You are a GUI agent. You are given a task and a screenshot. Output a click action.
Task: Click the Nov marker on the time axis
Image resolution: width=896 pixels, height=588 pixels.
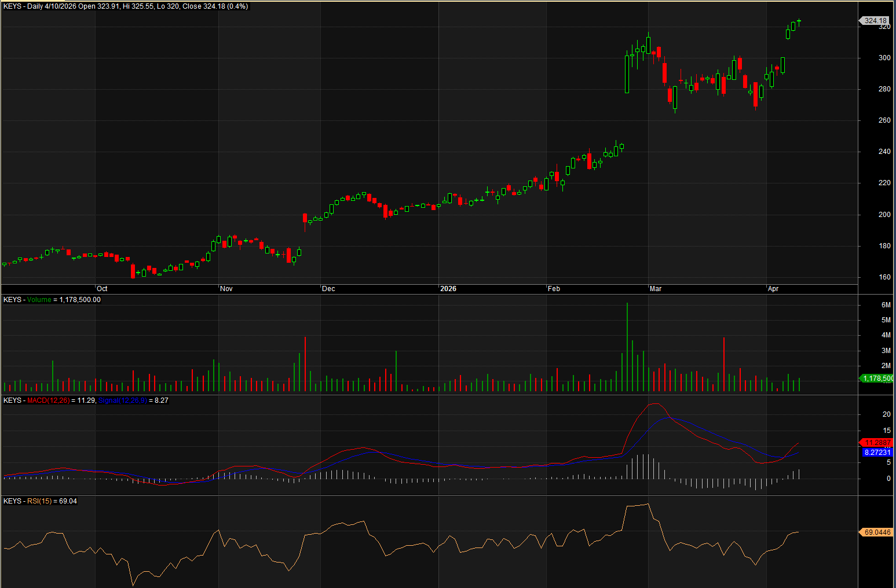(x=226, y=289)
